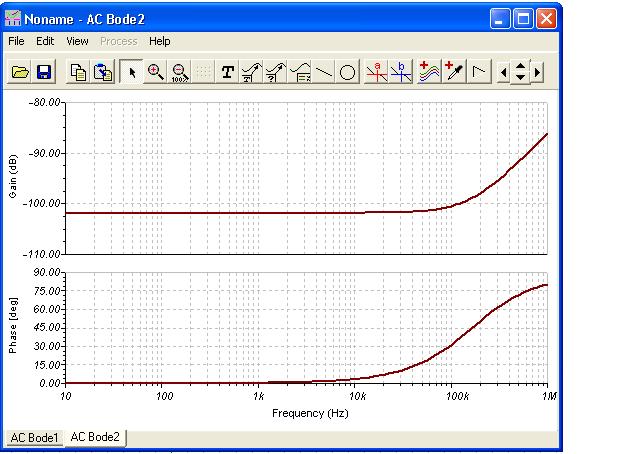Click the Frequency (Hz) axis label
The width and height of the screenshot is (640, 454).
pos(310,413)
